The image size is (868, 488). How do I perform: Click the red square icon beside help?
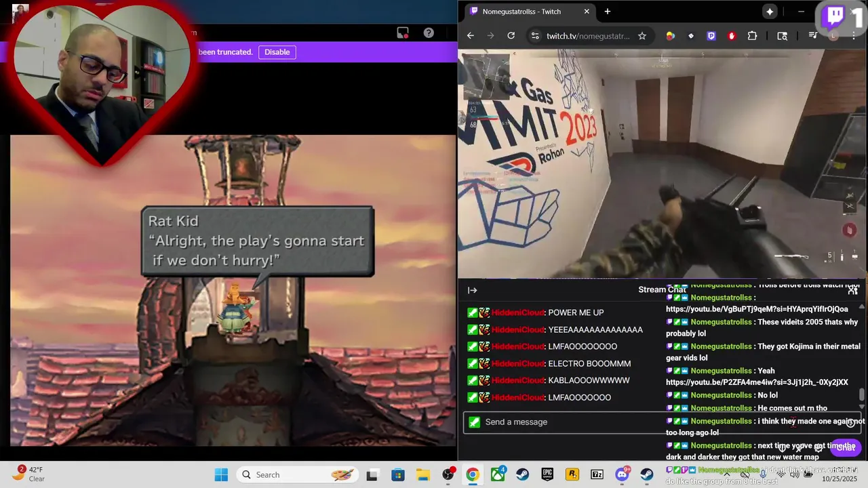pos(403,33)
